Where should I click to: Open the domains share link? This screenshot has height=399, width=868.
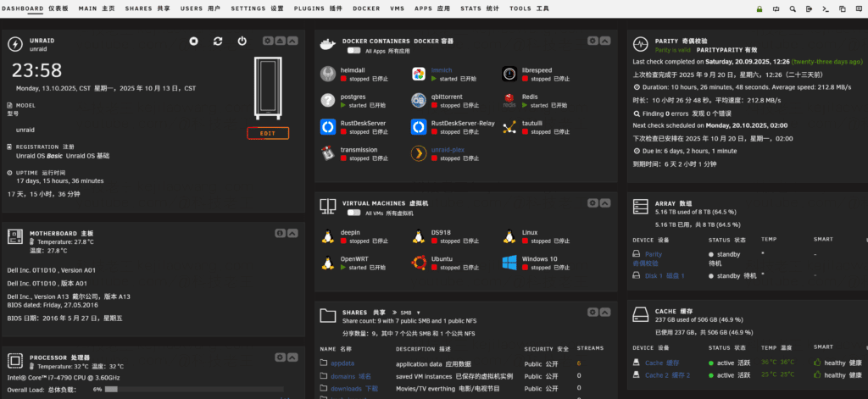(x=351, y=376)
